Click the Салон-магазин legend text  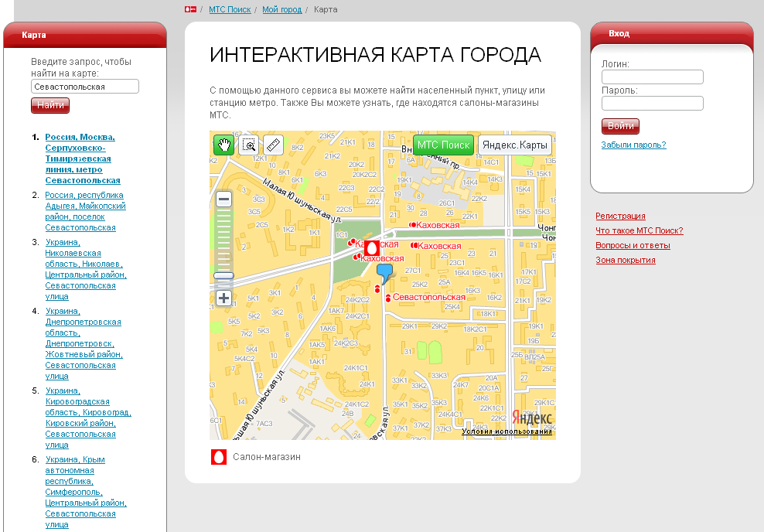[x=267, y=457]
